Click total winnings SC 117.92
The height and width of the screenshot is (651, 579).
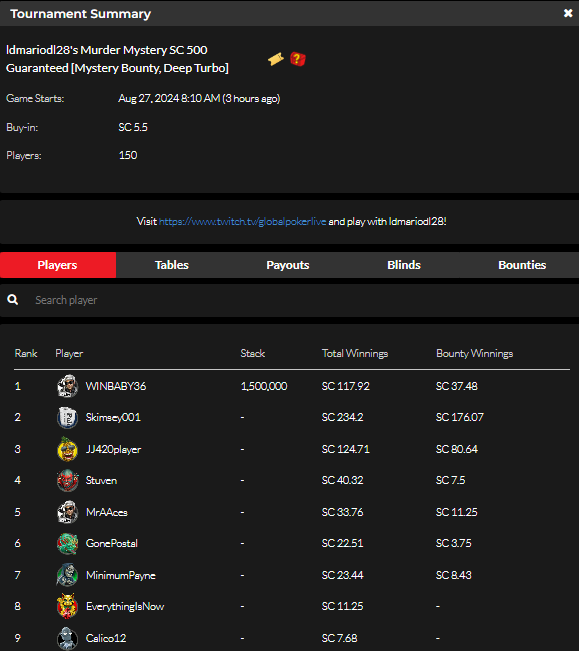tap(345, 386)
